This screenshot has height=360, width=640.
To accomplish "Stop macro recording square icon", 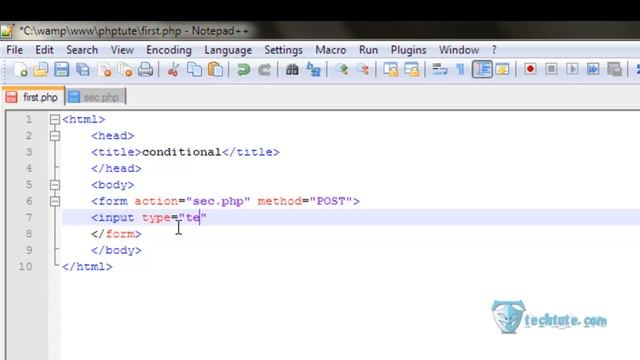I will tap(551, 69).
